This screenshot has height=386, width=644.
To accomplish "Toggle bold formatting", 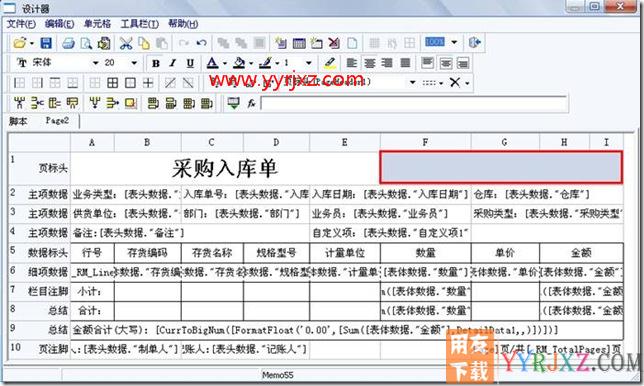I will pyautogui.click(x=155, y=63).
